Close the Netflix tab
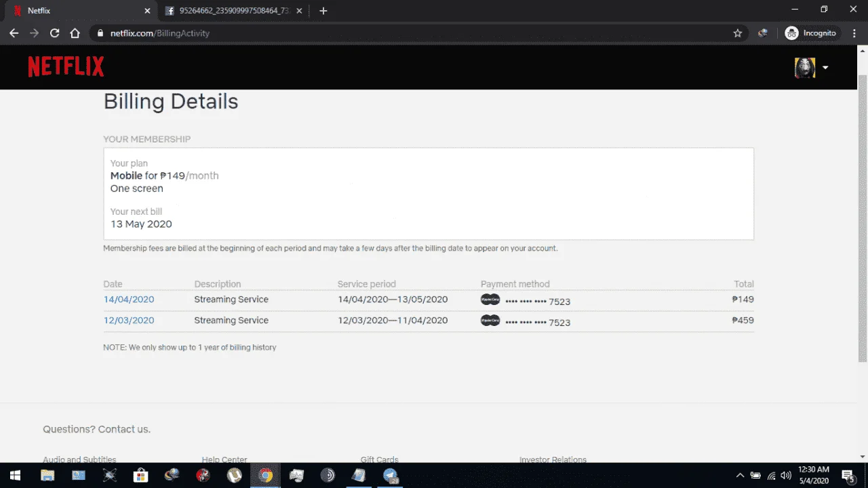This screenshot has width=868, height=488. pos(148,11)
